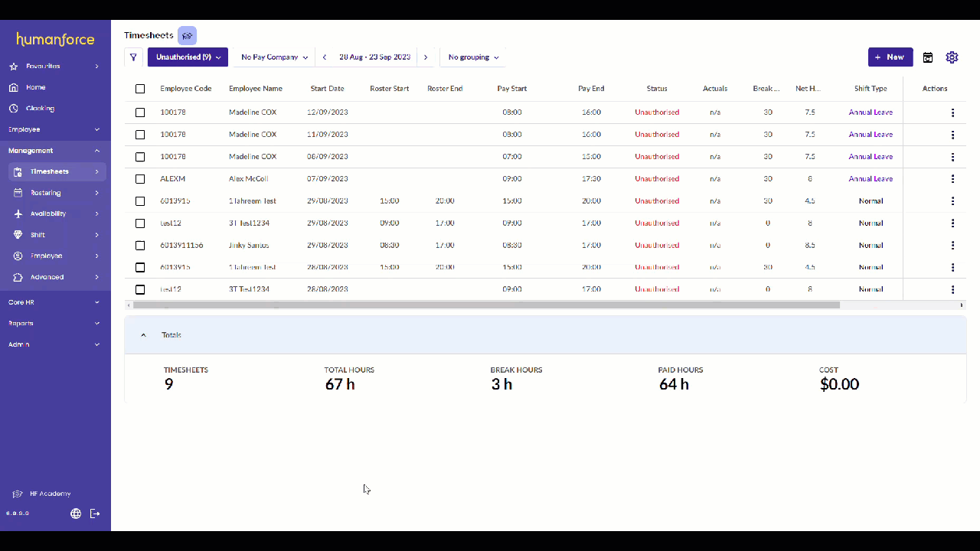The width and height of the screenshot is (980, 551).
Task: Advance to next date range arrow
Action: tap(426, 57)
